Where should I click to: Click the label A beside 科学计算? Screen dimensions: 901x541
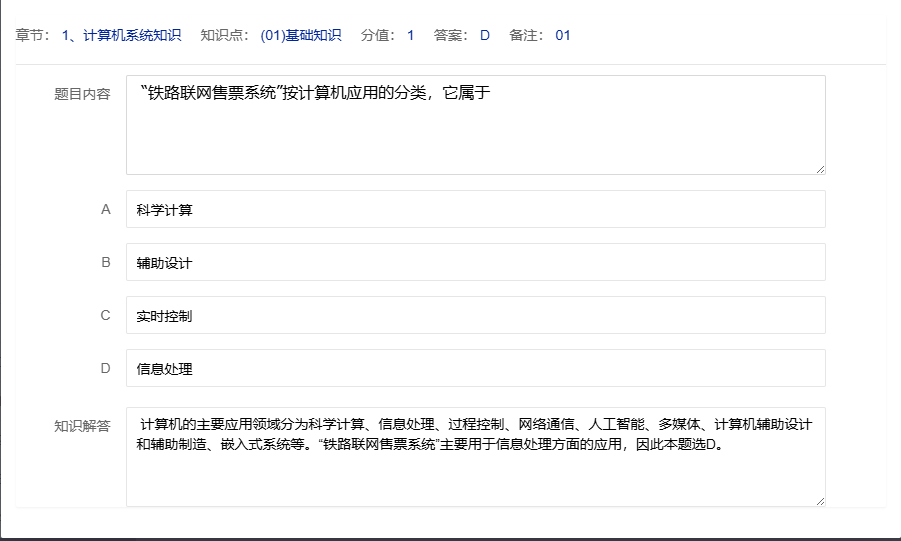coord(105,210)
